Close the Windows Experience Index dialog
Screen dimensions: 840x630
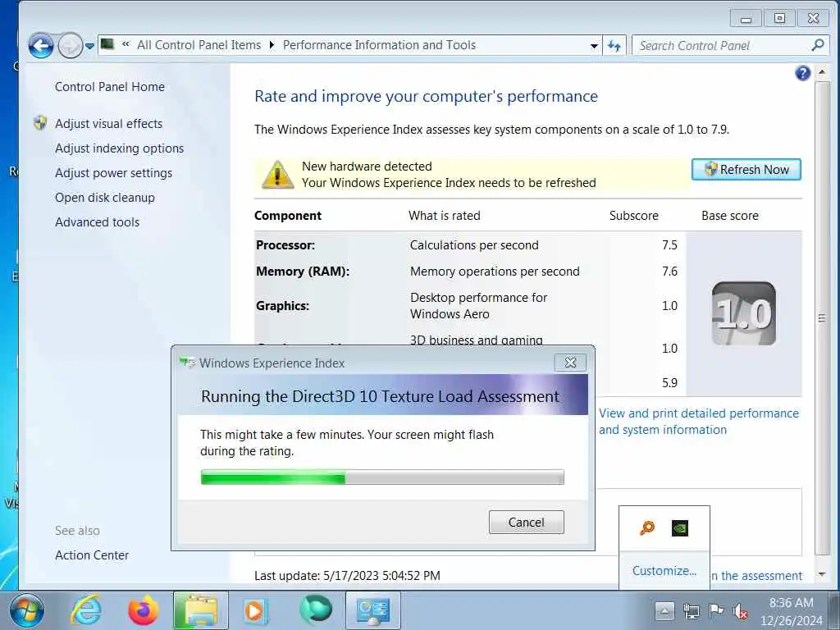point(571,363)
